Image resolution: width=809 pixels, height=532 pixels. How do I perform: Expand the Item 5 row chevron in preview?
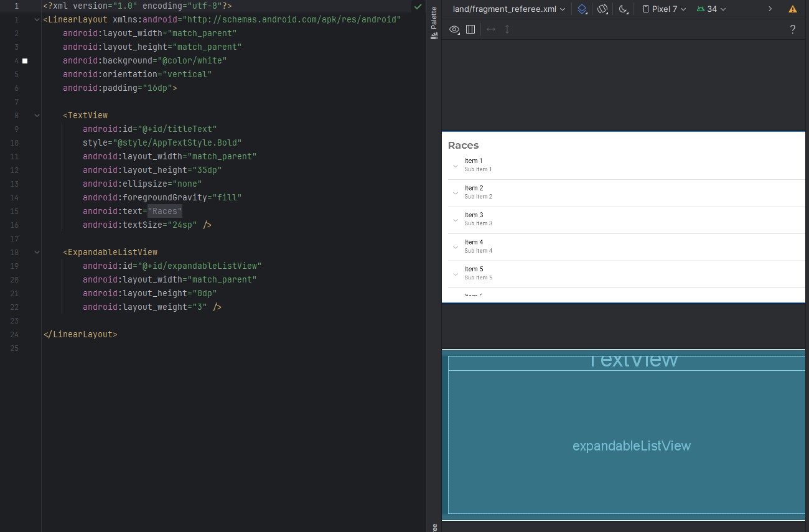pos(456,274)
